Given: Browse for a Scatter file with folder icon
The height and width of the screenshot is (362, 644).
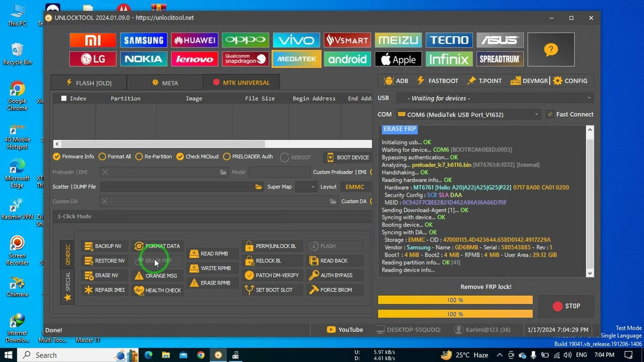Looking at the screenshot, I should 258,187.
